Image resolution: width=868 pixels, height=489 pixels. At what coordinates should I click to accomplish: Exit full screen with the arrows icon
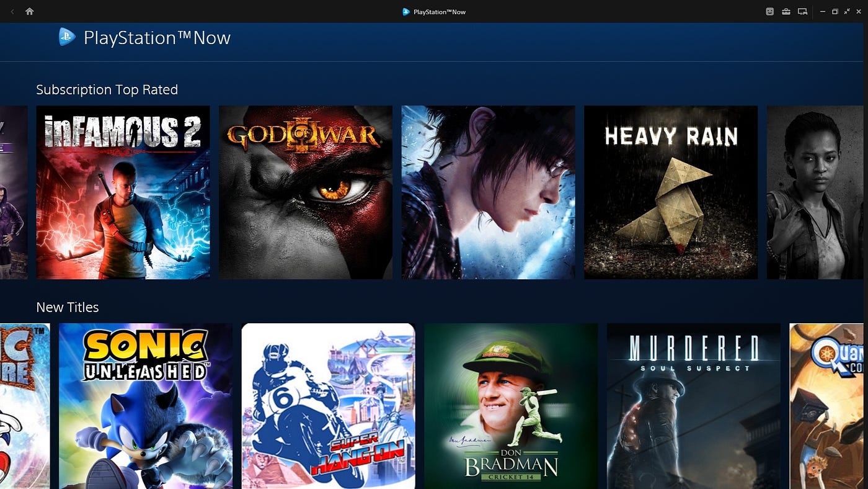[847, 11]
